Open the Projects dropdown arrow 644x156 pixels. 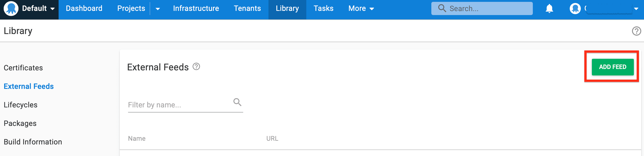(x=158, y=9)
